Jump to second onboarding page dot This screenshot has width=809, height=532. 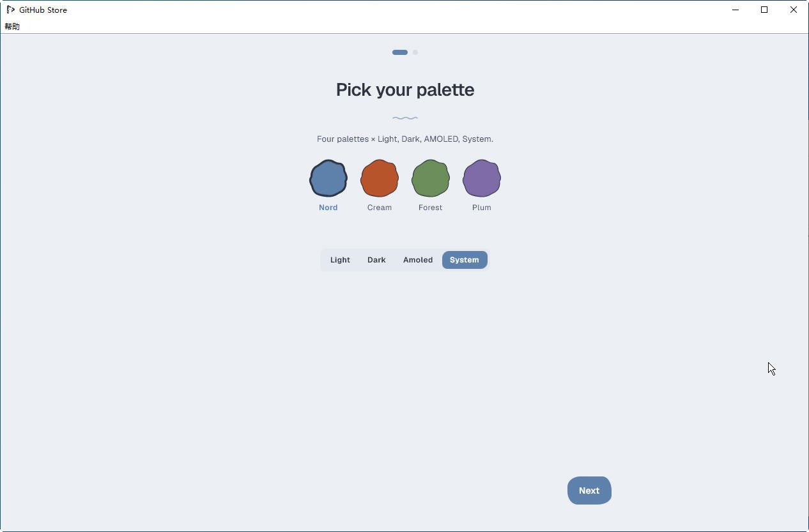coord(415,52)
